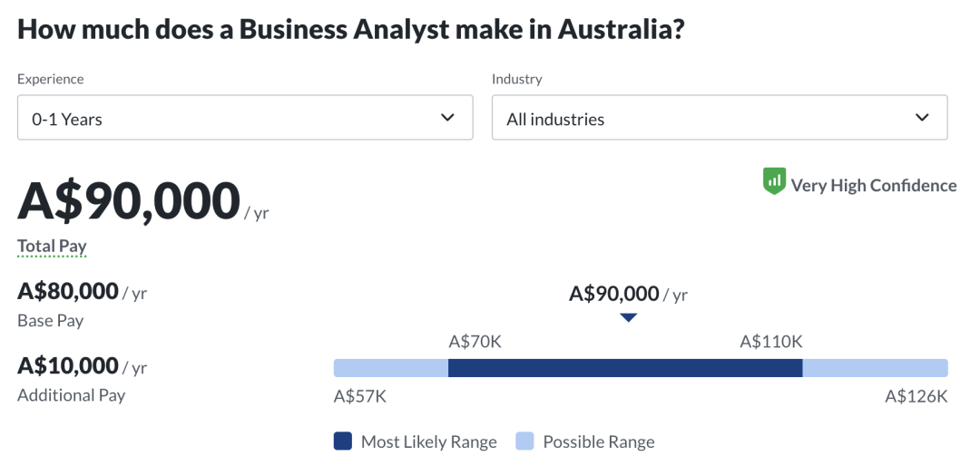This screenshot has height=466, width=980.
Task: Click the A$70K lower range label
Action: pyautogui.click(x=475, y=342)
